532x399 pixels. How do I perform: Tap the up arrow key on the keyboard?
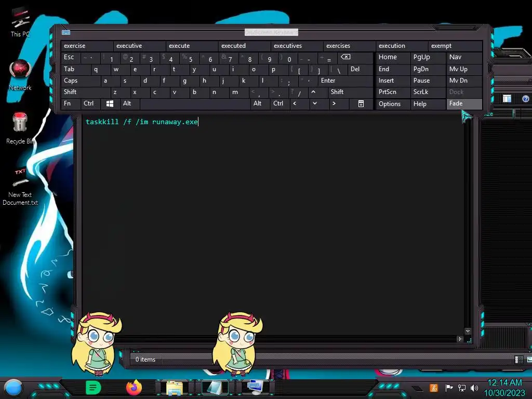coord(313,92)
